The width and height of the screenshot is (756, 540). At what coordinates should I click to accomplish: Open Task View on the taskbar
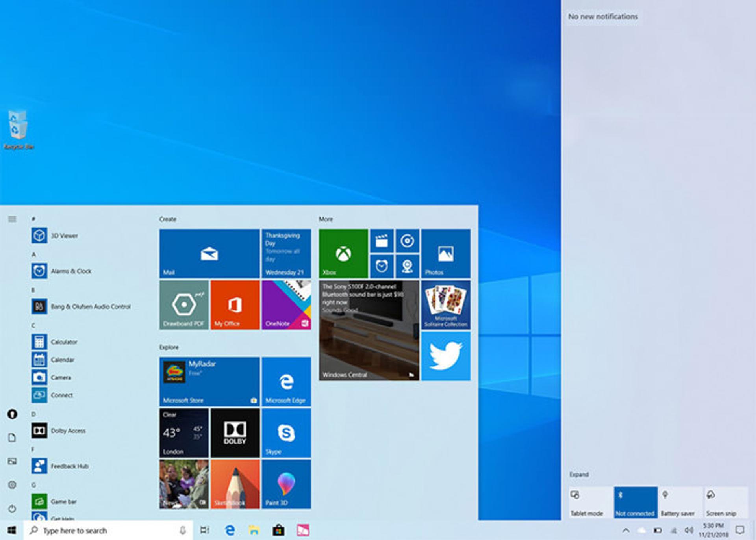[x=205, y=530]
